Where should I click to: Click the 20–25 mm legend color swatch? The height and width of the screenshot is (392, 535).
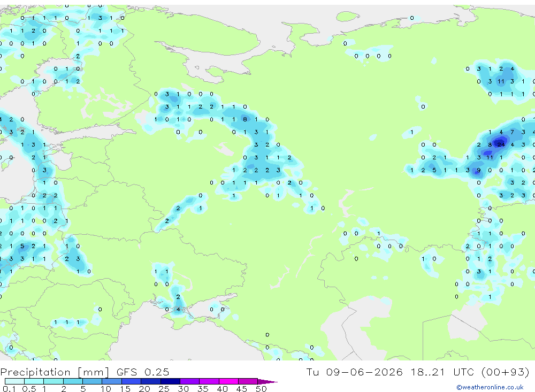151,381
